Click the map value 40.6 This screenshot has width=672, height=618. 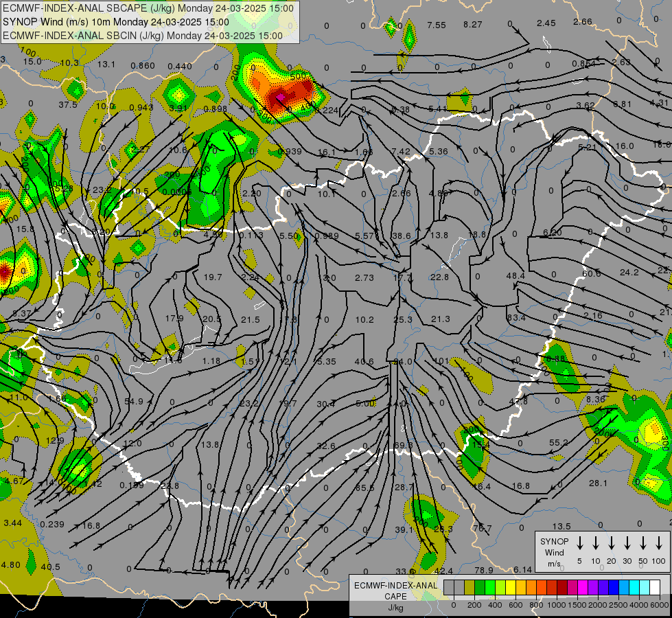[x=364, y=362]
